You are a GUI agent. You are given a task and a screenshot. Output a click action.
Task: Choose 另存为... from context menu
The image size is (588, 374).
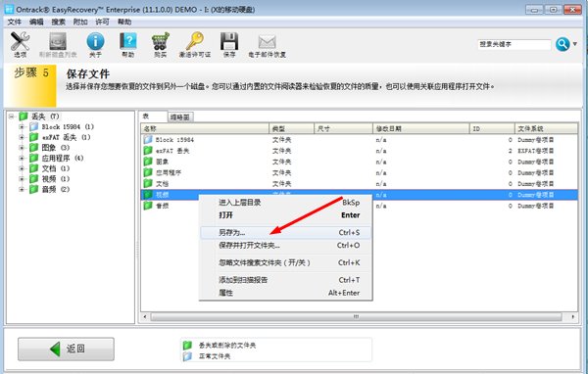pos(285,233)
